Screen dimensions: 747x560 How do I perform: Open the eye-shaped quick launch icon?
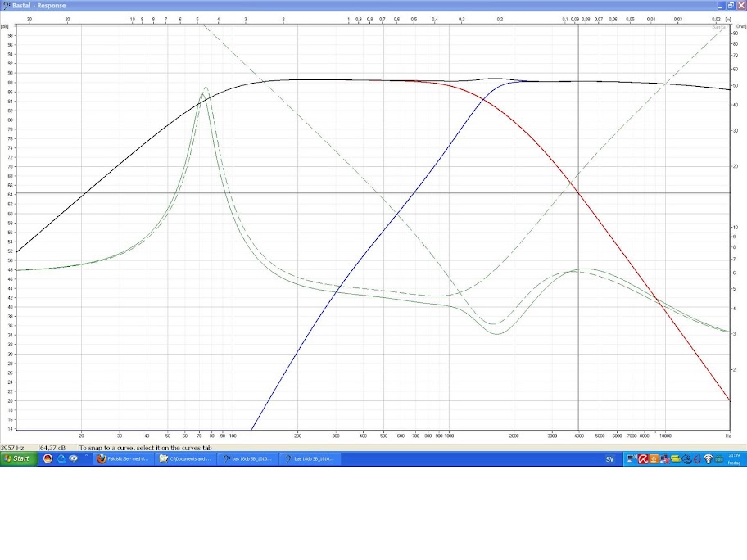click(74, 458)
